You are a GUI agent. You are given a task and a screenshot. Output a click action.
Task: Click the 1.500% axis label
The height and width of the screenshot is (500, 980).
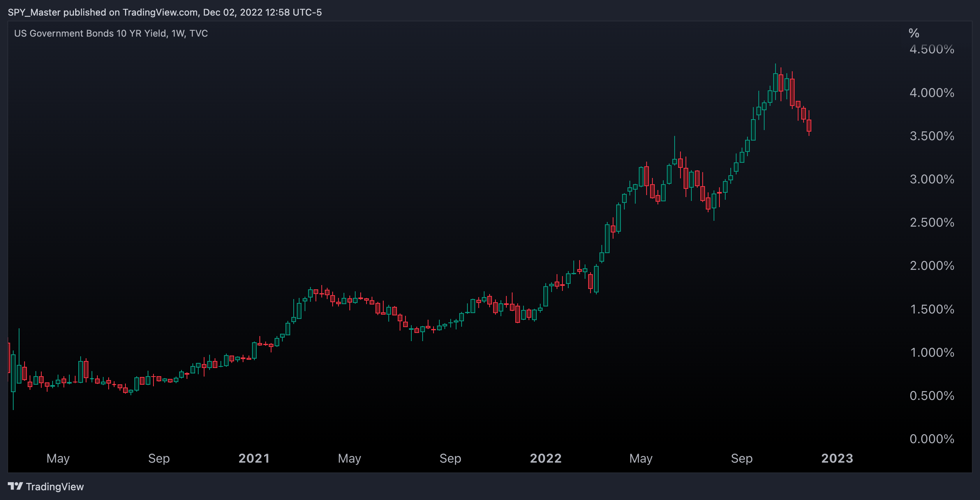click(932, 309)
